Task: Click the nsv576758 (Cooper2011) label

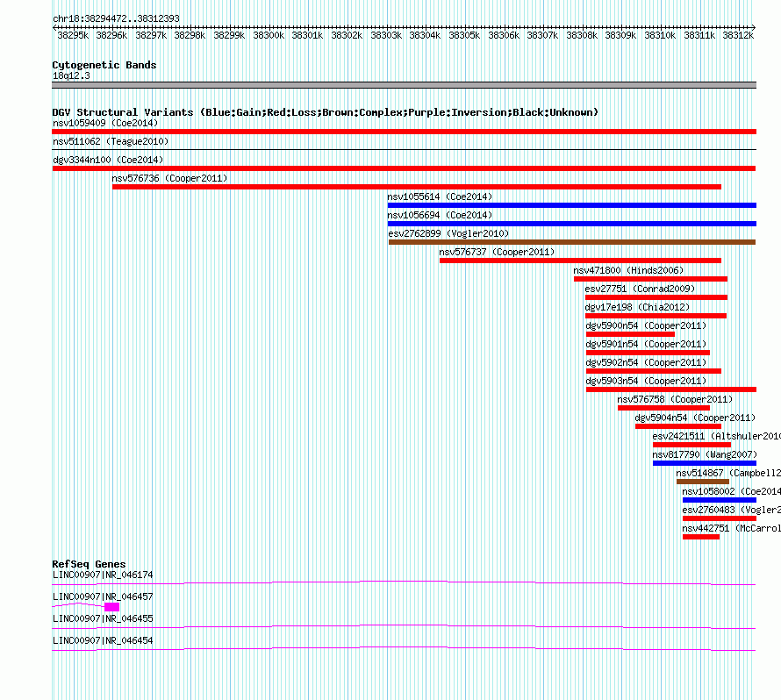Action: pyautogui.click(x=675, y=399)
